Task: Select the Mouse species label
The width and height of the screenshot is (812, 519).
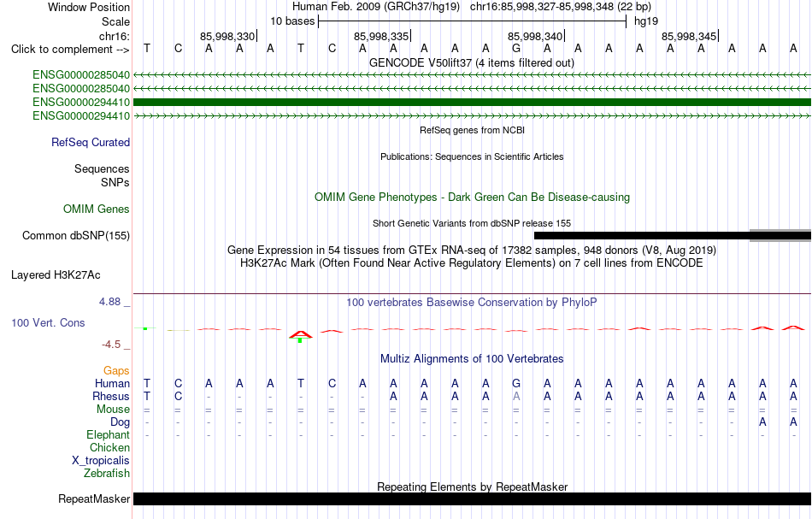Action: (114, 410)
